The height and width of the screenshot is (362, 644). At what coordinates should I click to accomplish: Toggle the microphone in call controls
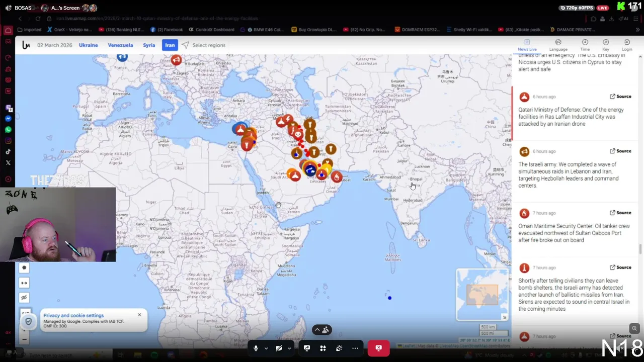tap(256, 348)
